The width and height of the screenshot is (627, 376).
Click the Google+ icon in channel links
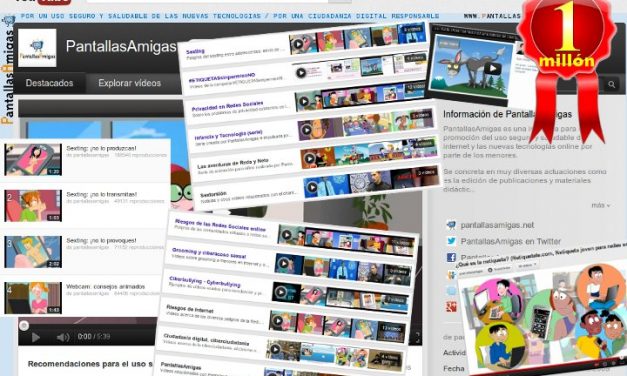pos(451,307)
